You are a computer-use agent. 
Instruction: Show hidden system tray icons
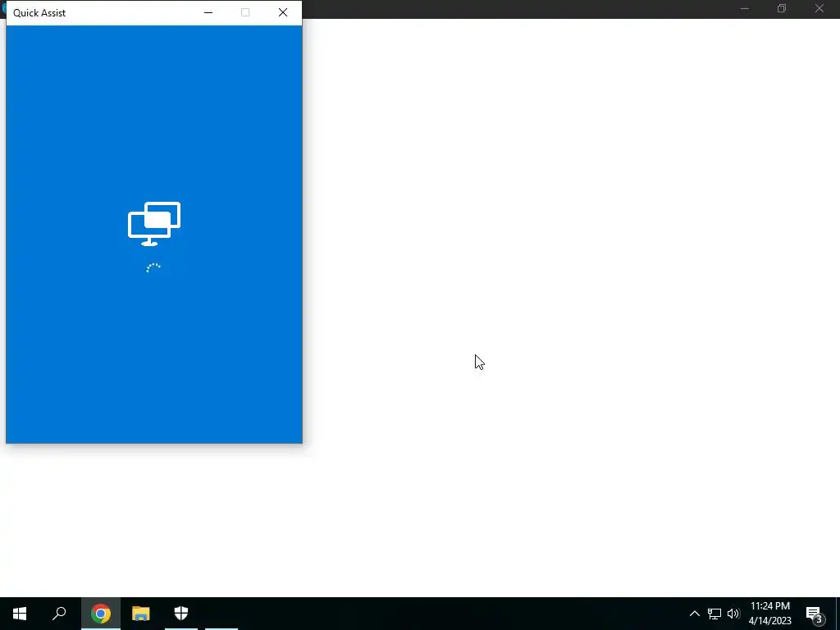[x=694, y=614]
